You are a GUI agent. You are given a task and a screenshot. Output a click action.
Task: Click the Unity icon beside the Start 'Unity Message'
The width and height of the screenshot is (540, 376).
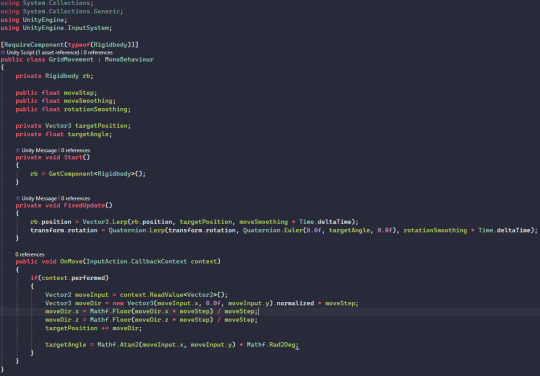(18, 150)
